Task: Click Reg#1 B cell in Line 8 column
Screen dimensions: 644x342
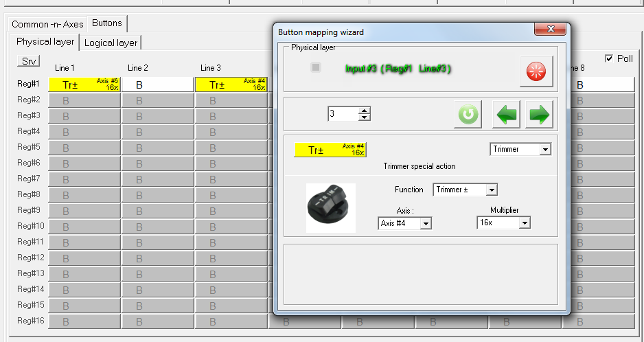Action: click(603, 84)
